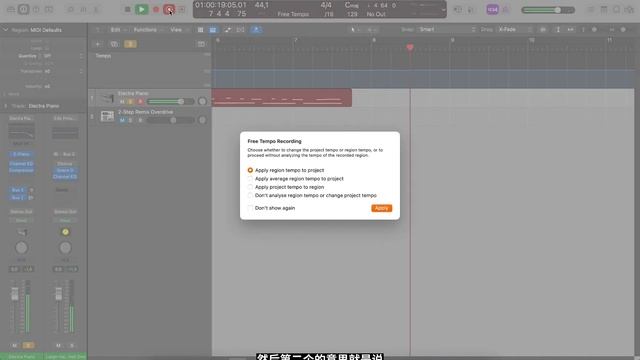Image resolution: width=640 pixels, height=360 pixels.
Task: Click the Bus 1 send slot
Action: point(18,190)
